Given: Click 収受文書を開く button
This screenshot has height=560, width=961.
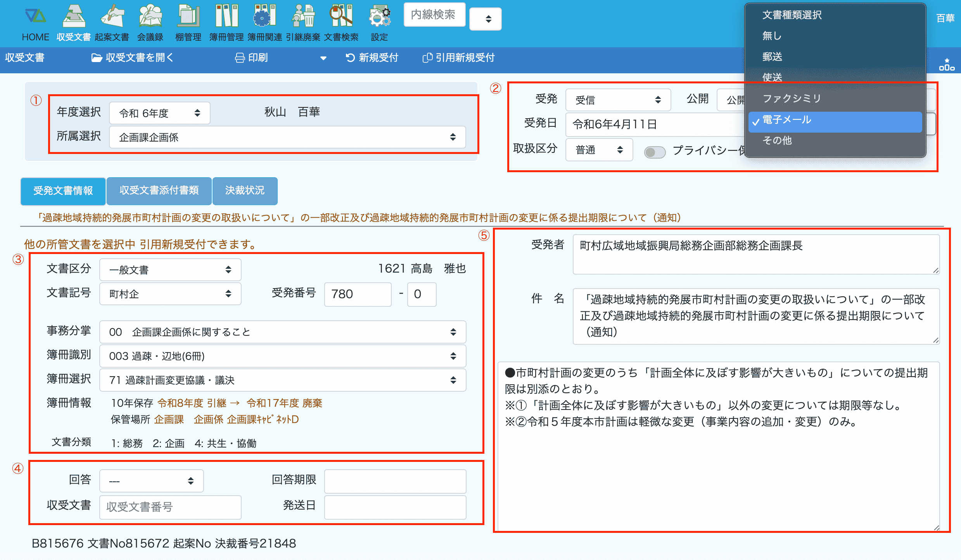Looking at the screenshot, I should [133, 58].
